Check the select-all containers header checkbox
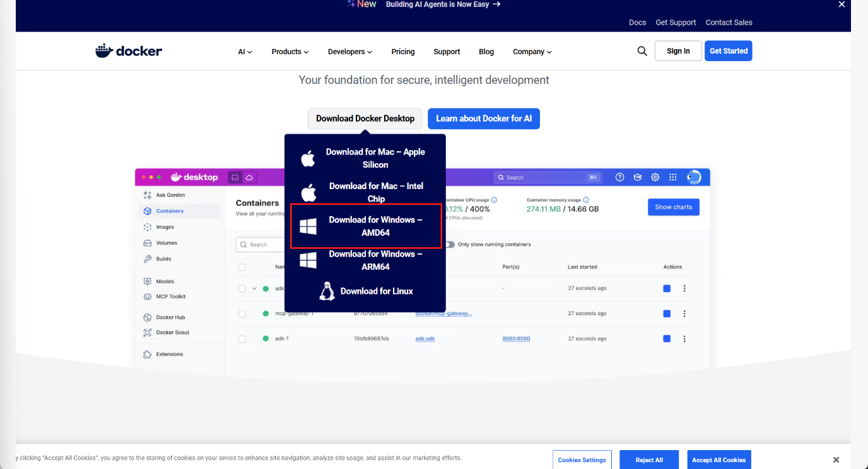The width and height of the screenshot is (868, 469). (x=242, y=267)
